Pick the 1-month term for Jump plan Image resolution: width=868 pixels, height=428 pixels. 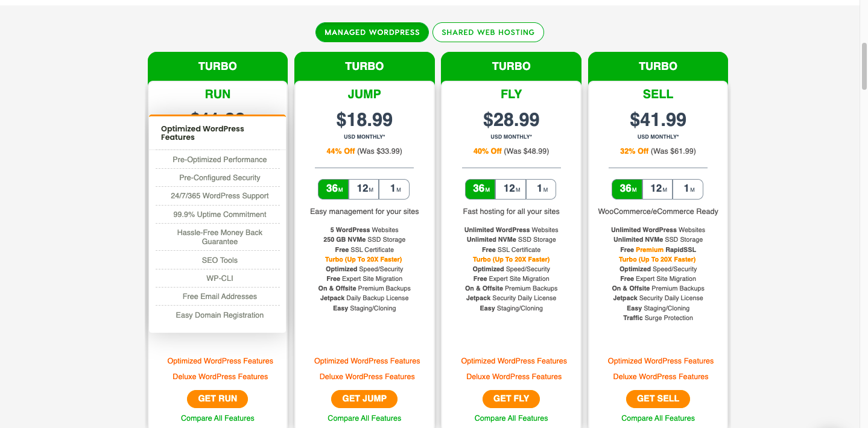394,189
